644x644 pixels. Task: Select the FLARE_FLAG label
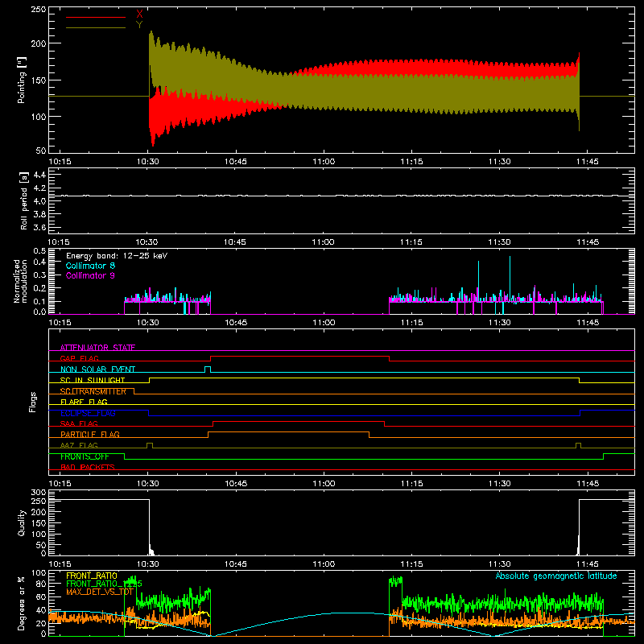coord(84,402)
